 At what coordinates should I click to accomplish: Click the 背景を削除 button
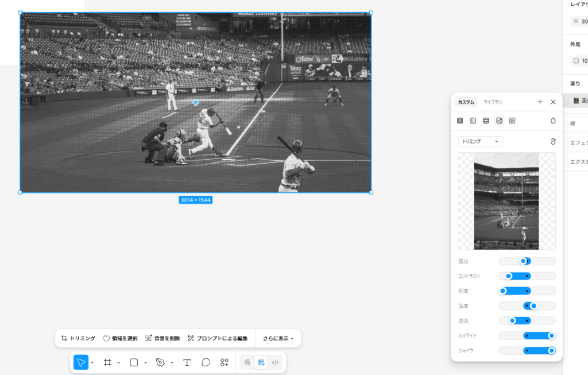(163, 338)
